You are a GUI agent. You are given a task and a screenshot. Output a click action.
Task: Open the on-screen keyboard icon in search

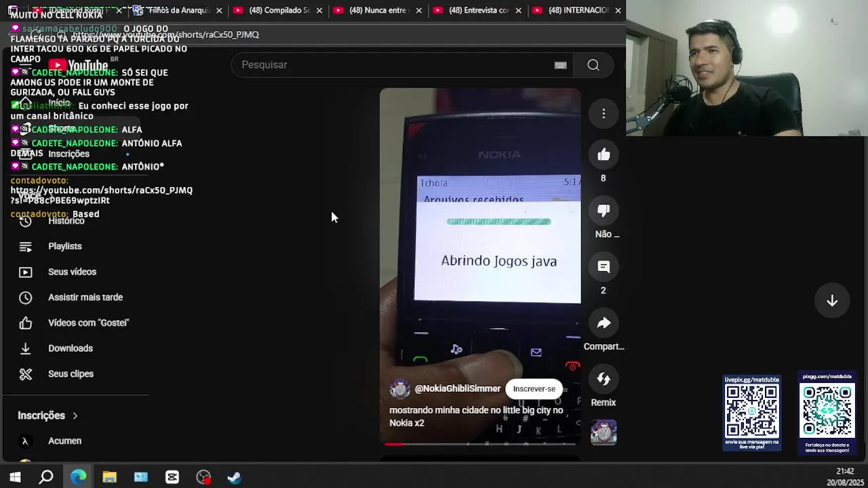pyautogui.click(x=560, y=65)
